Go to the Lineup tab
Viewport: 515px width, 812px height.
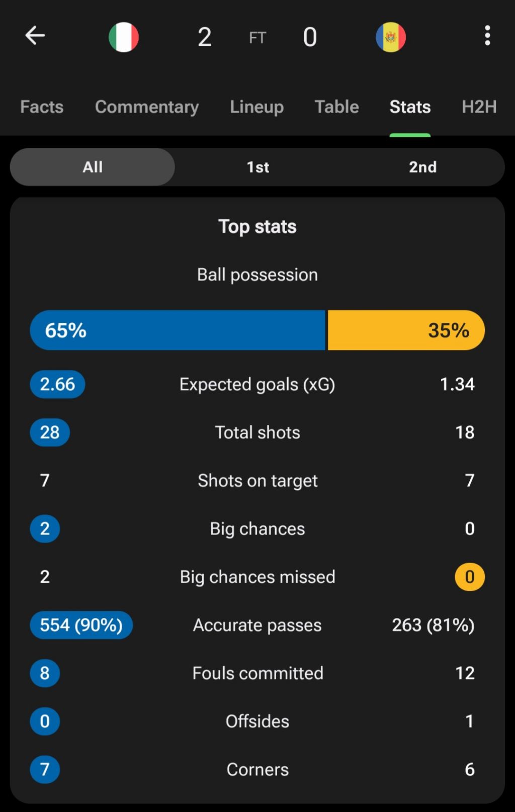point(257,107)
